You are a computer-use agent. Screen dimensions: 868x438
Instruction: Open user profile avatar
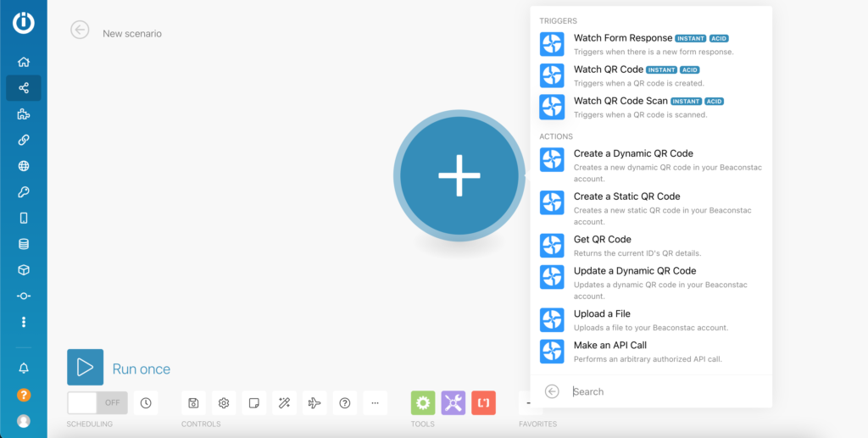point(24,421)
